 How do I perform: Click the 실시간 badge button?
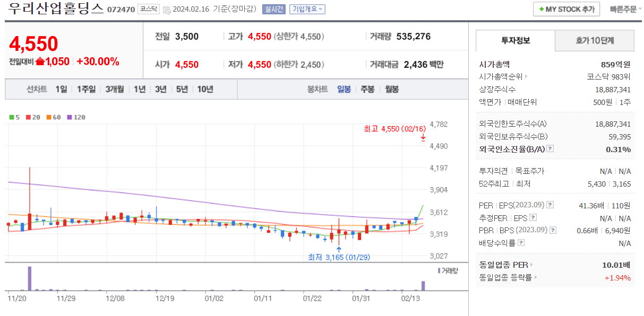coord(273,9)
